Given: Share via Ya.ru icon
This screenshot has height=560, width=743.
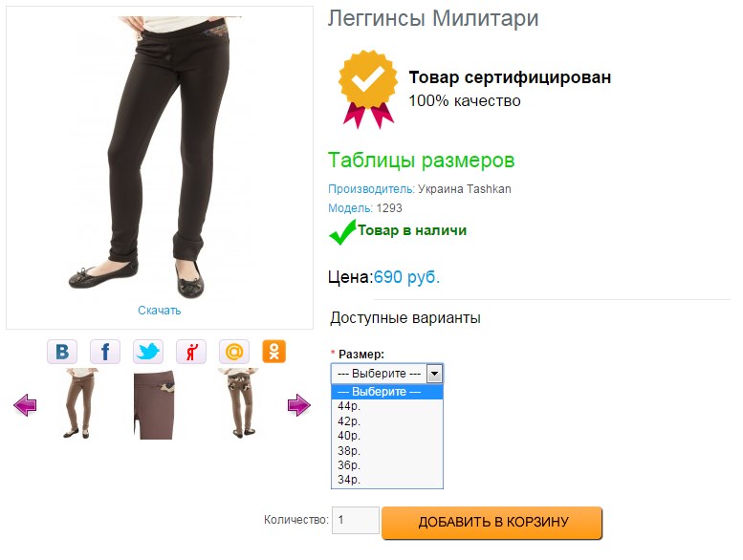Looking at the screenshot, I should click(191, 352).
